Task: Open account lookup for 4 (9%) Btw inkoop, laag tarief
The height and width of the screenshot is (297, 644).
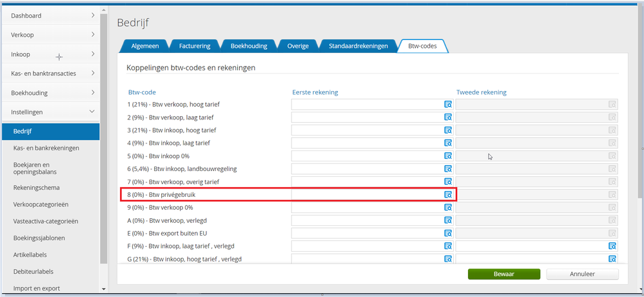Action: (447, 143)
